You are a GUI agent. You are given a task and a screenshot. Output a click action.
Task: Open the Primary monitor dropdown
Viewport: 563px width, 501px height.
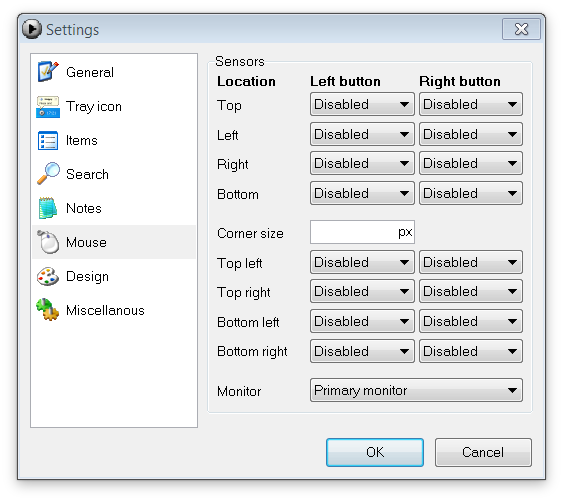(416, 390)
